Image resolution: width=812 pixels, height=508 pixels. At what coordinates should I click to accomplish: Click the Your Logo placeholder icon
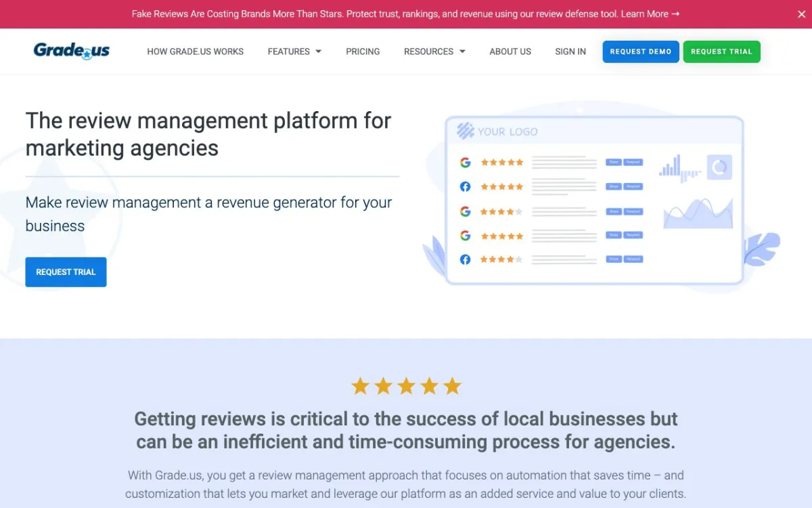tap(465, 131)
